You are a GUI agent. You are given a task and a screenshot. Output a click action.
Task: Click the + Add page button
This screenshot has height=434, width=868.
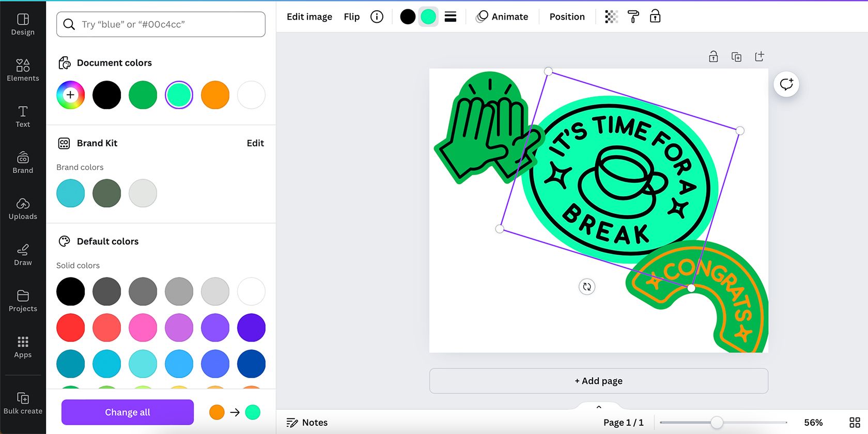[598, 381]
